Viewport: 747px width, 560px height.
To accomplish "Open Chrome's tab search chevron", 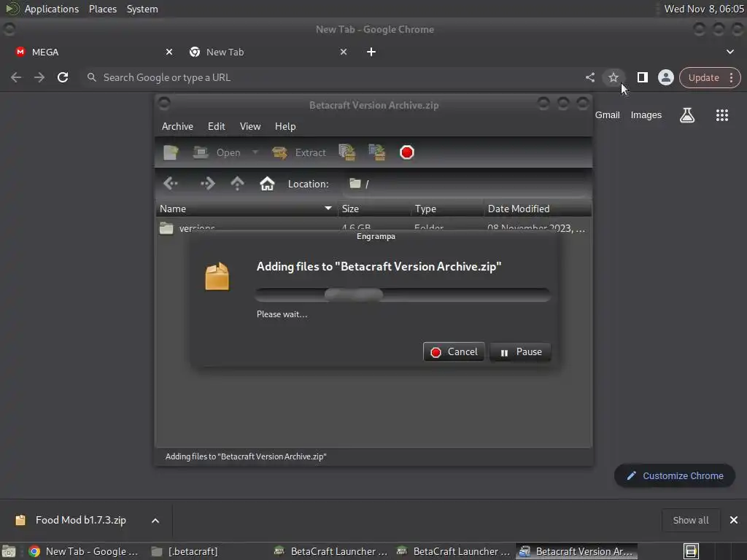I will pyautogui.click(x=729, y=52).
